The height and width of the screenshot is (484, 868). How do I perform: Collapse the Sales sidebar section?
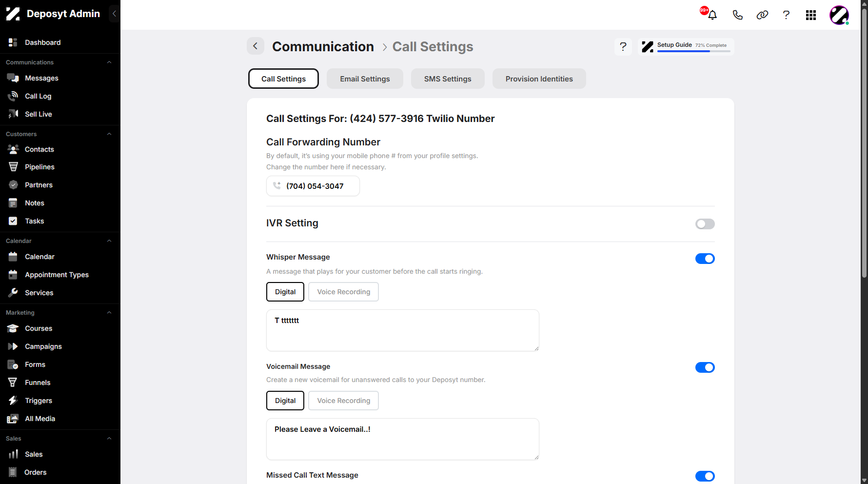109,439
